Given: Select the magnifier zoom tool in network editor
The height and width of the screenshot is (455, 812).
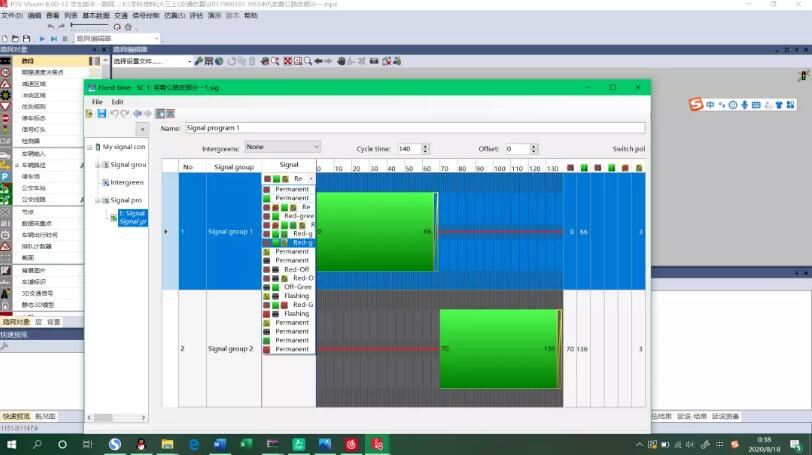Looking at the screenshot, I should 308,61.
